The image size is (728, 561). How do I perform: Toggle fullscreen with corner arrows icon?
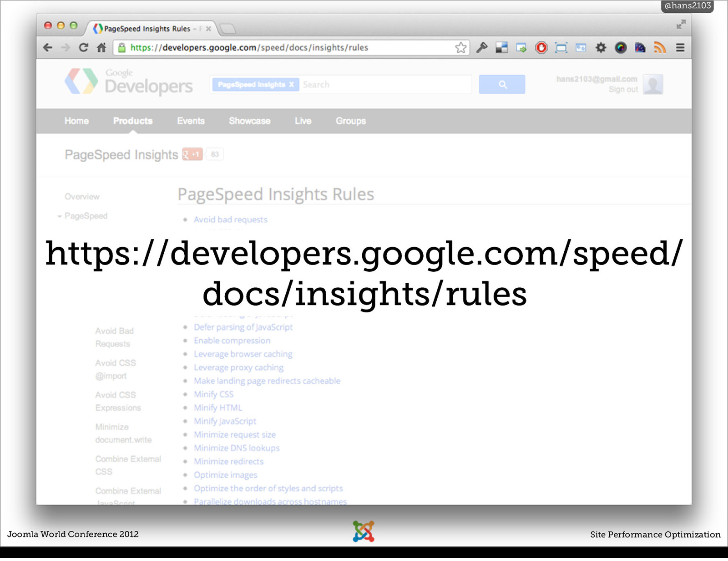681,25
